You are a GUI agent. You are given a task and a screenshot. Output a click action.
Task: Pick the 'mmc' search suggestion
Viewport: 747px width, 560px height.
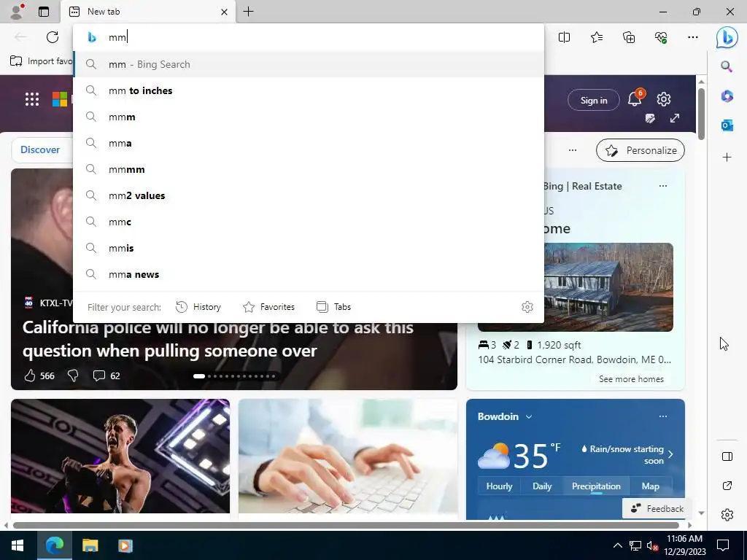tap(309, 222)
